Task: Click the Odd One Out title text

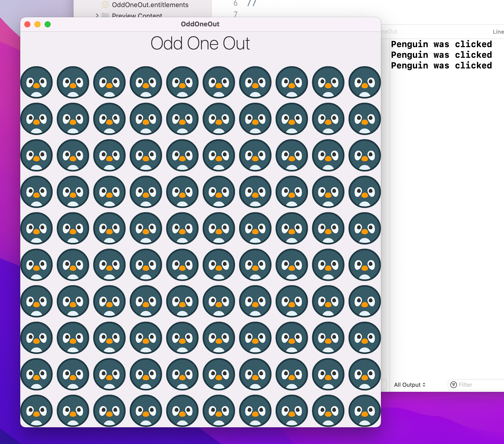Action: click(201, 43)
